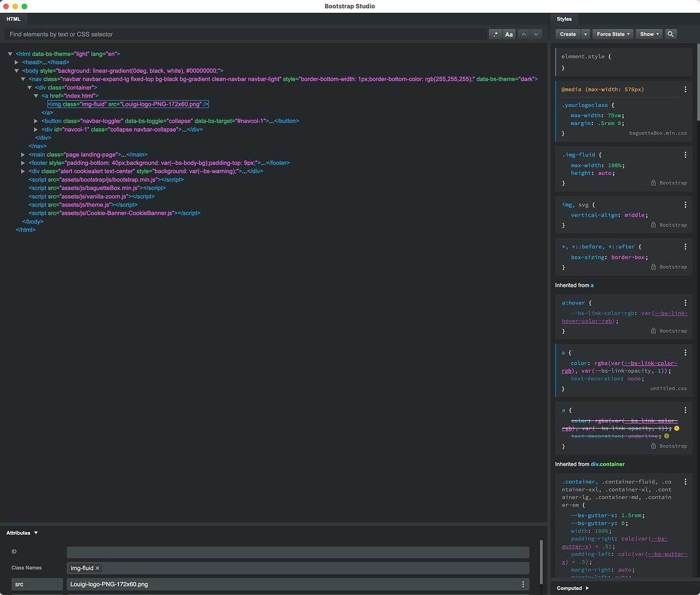The image size is (700, 595).
Task: Open options menu for a:hover rule
Action: [x=685, y=303]
